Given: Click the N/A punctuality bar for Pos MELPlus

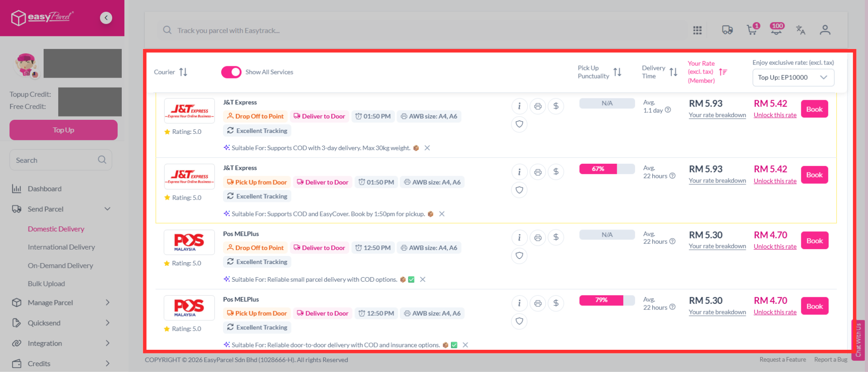Looking at the screenshot, I should [607, 235].
